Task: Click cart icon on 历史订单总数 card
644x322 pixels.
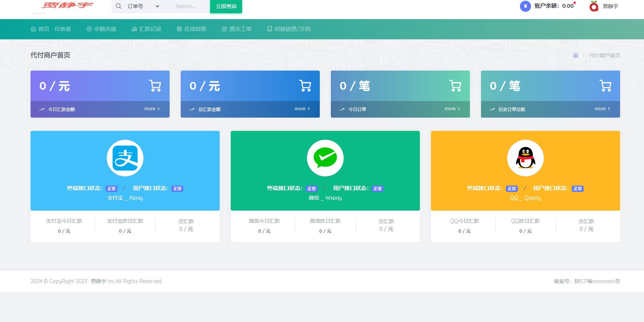Action: coord(605,86)
